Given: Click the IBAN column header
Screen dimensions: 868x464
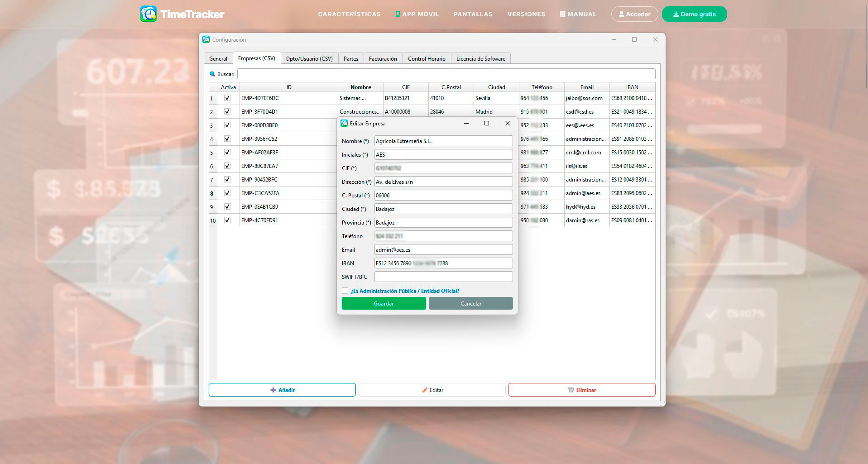Looking at the screenshot, I should click(632, 87).
